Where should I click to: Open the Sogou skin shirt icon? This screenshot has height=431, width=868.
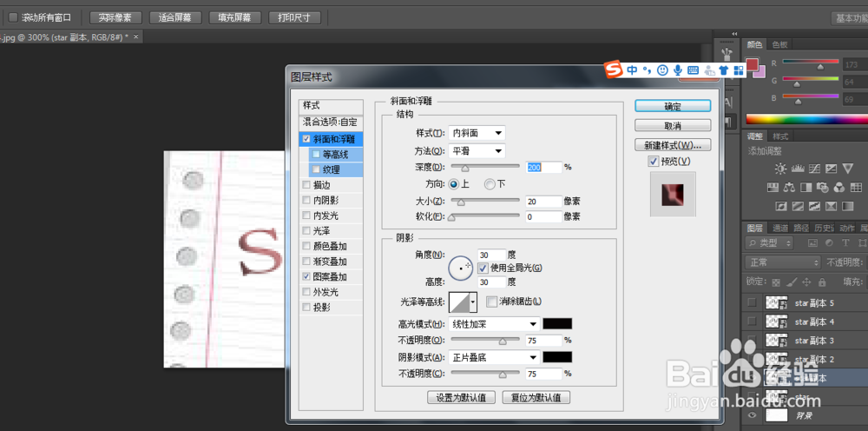(724, 70)
